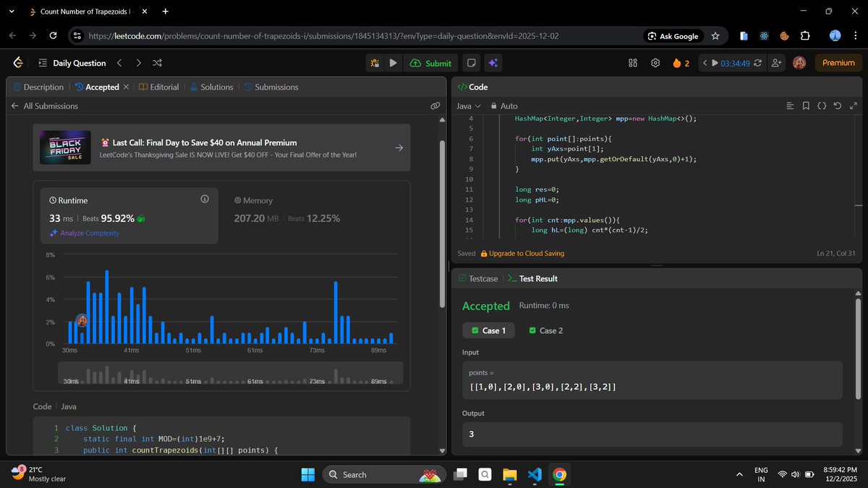Expand the code editor to fullscreen

point(854,106)
